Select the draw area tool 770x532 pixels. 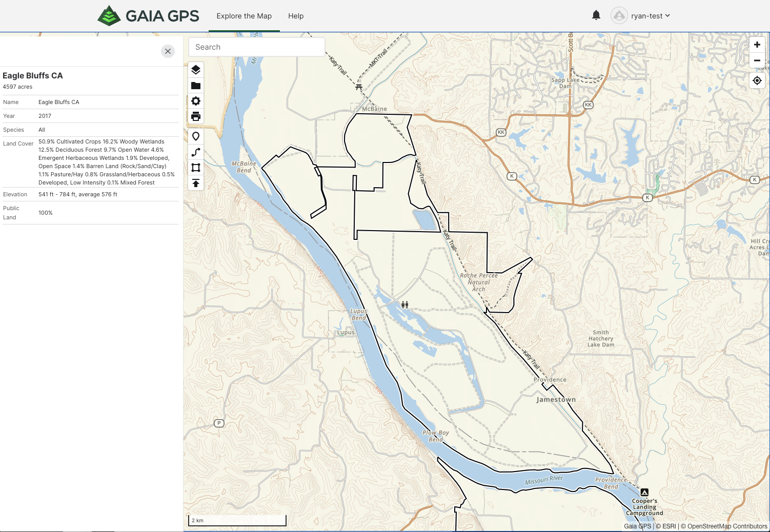click(x=196, y=168)
